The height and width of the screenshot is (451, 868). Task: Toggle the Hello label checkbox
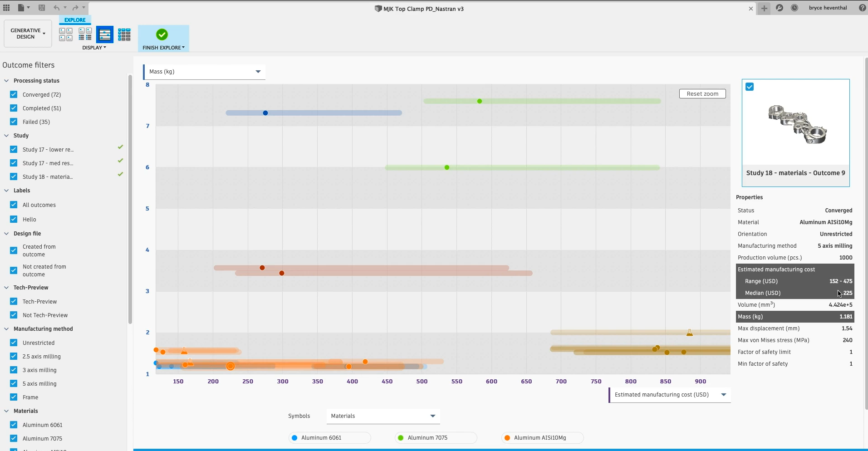tap(14, 219)
